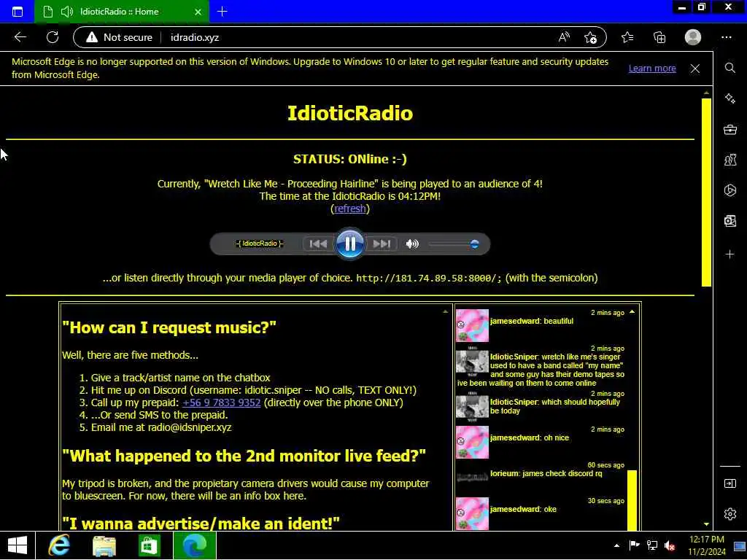This screenshot has width=747, height=560.
Task: Click jamesedward's avatar beside 'beautiful'
Action: (x=472, y=326)
